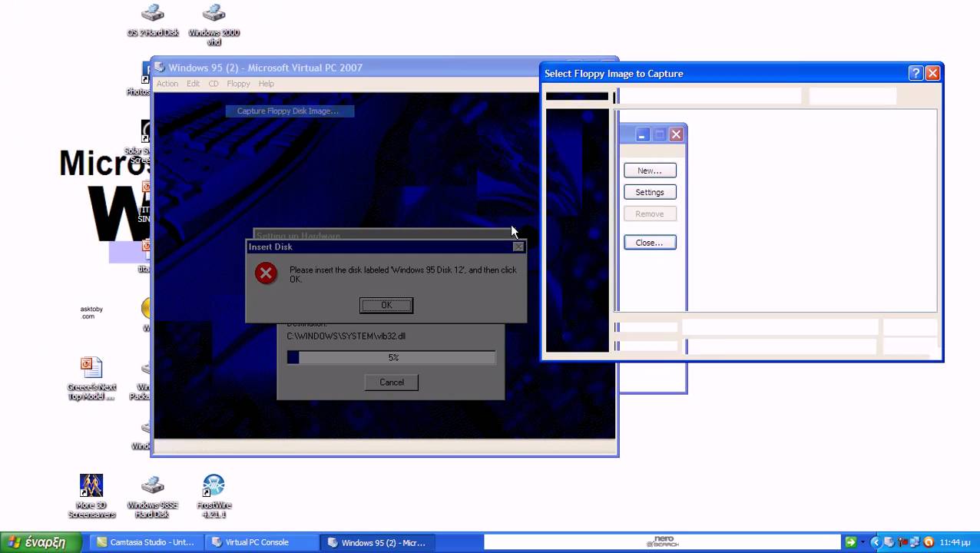Close the Select Floppy Image to Capture dialog

click(932, 73)
